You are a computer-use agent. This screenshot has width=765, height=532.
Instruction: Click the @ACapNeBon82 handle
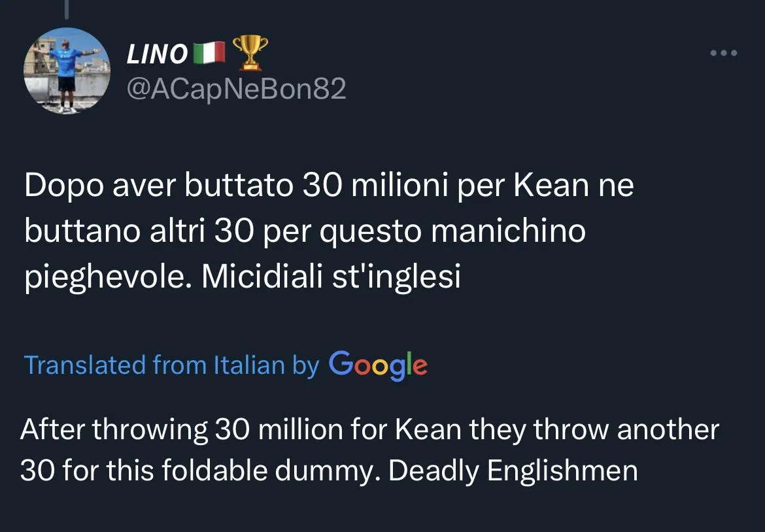[x=235, y=88]
